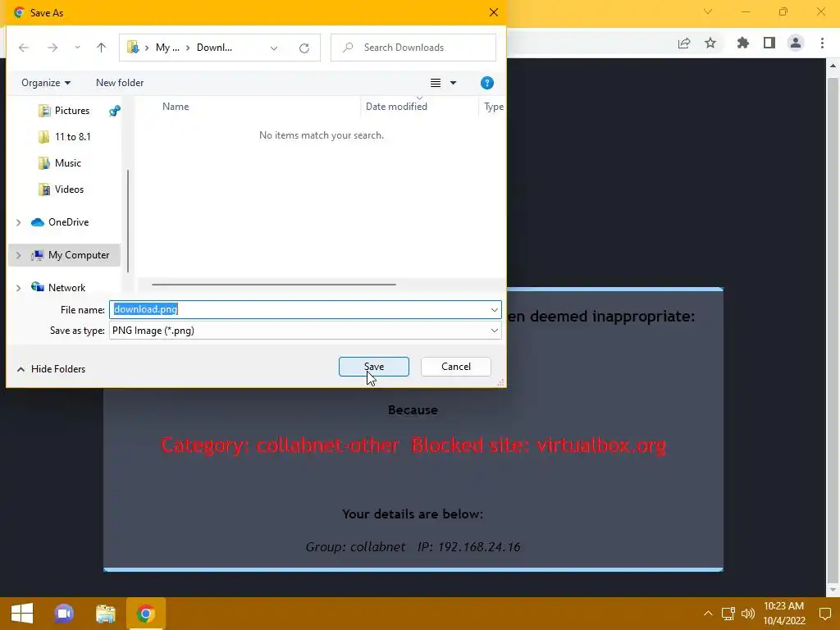Open File Explorer from the taskbar
Image resolution: width=840 pixels, height=630 pixels.
pyautogui.click(x=106, y=614)
